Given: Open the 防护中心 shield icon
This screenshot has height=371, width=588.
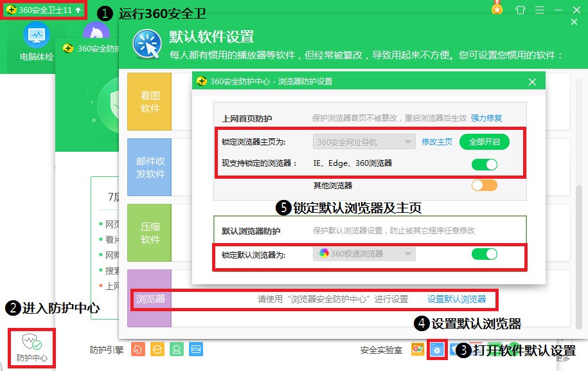Looking at the screenshot, I should point(32,341).
